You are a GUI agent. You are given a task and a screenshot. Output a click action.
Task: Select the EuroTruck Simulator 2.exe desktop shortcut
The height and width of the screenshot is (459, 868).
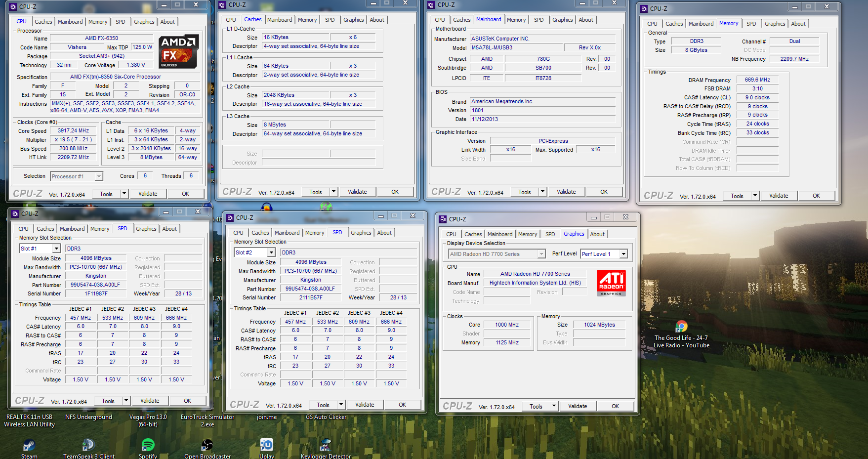point(207,420)
